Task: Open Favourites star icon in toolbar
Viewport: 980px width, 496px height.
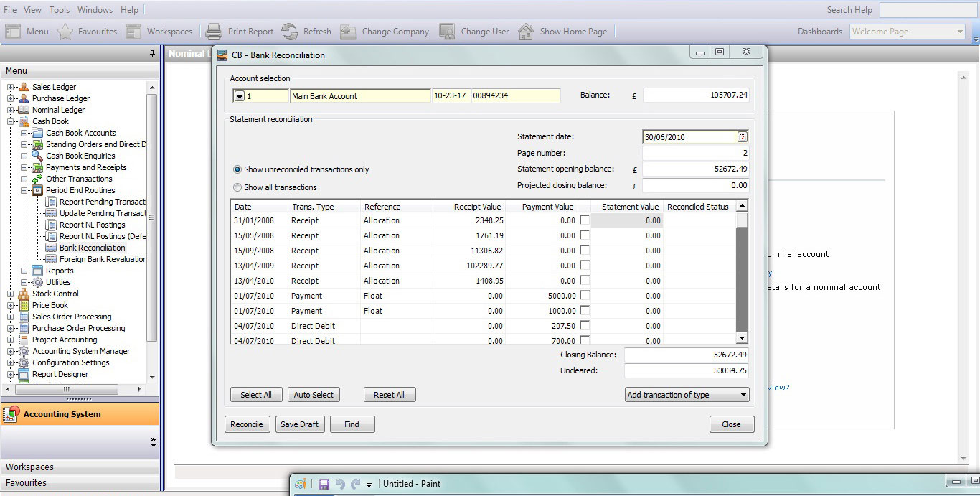Action: click(65, 32)
